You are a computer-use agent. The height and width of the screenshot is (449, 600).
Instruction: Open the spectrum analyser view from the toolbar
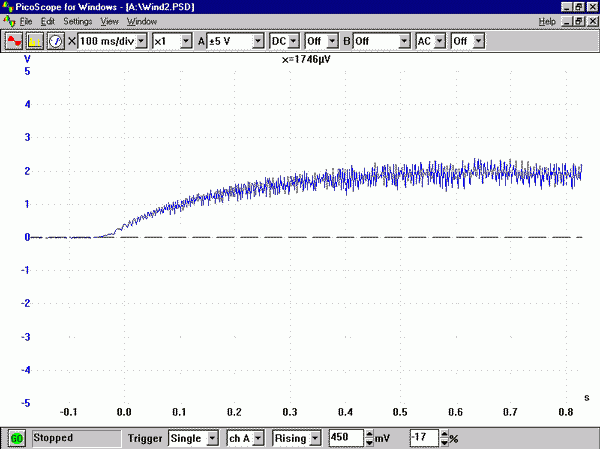click(x=35, y=41)
